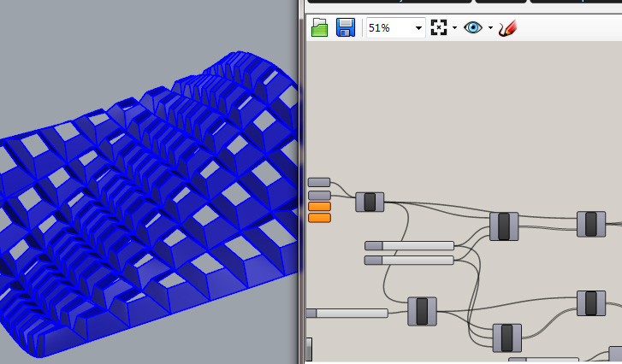Image resolution: width=622 pixels, height=364 pixels.
Task: Toggle the preview eye icon
Action: pyautogui.click(x=473, y=27)
